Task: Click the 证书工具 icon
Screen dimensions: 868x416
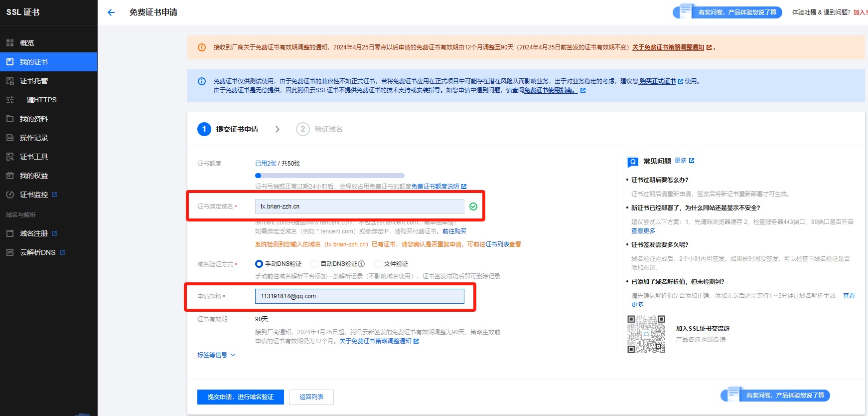Action: (10, 157)
